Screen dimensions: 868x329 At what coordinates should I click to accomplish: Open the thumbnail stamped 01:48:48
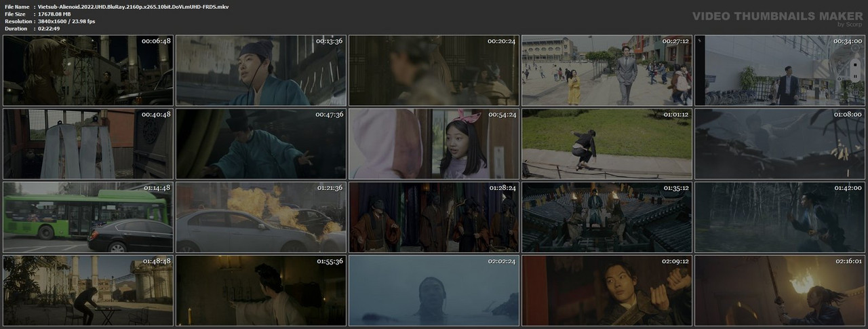[x=88, y=290]
